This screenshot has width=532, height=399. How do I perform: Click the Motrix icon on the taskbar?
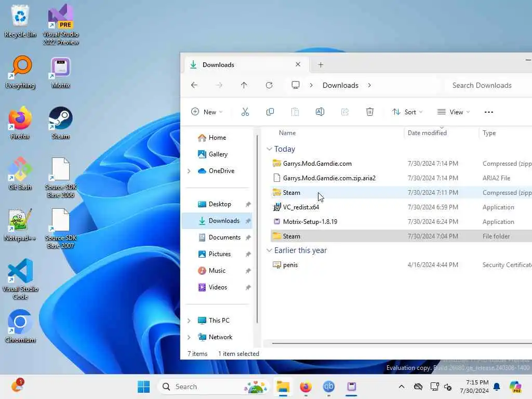pyautogui.click(x=352, y=387)
